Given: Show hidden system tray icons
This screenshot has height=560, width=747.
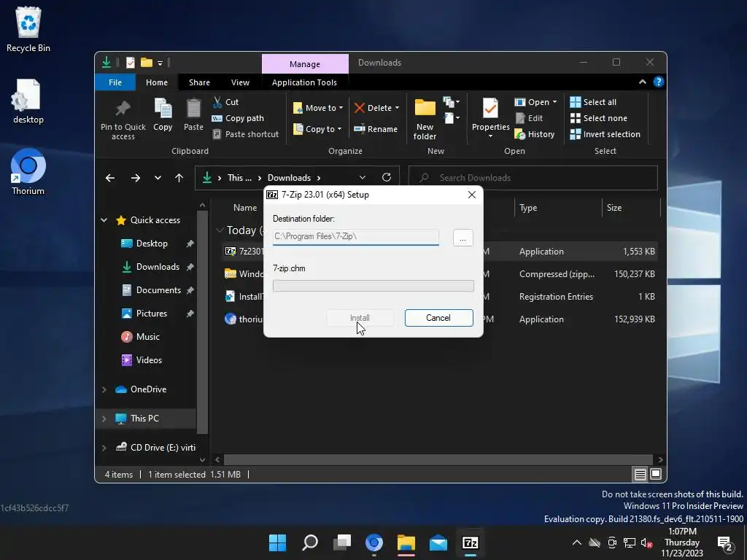Looking at the screenshot, I should [x=576, y=542].
